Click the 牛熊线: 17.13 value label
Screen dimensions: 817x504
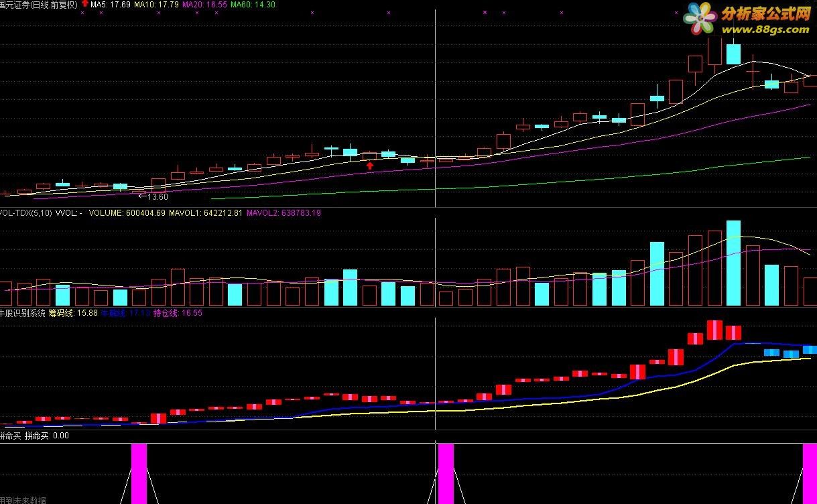[x=125, y=313]
